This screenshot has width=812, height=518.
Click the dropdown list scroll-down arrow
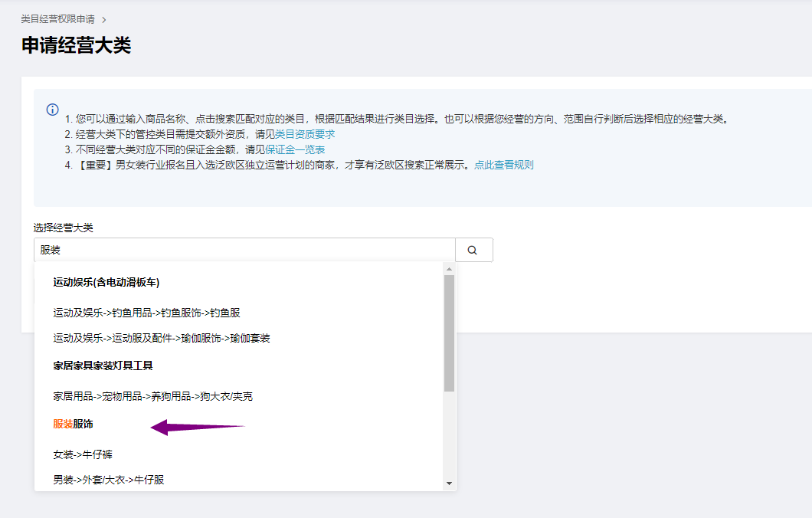pyautogui.click(x=449, y=484)
